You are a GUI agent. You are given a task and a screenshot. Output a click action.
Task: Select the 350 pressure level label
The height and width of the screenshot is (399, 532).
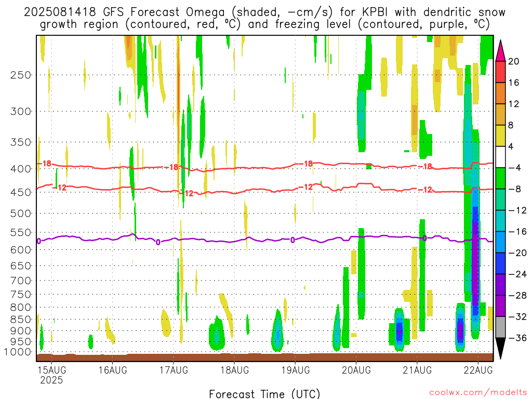[21, 142]
